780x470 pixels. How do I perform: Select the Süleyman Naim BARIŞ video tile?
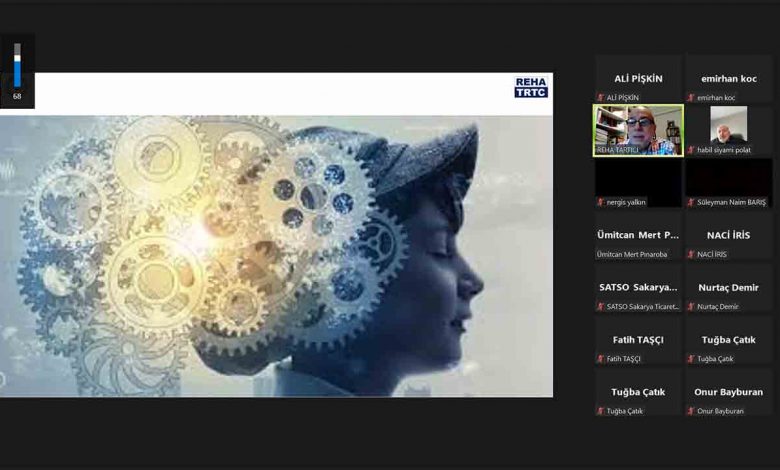tap(728, 180)
